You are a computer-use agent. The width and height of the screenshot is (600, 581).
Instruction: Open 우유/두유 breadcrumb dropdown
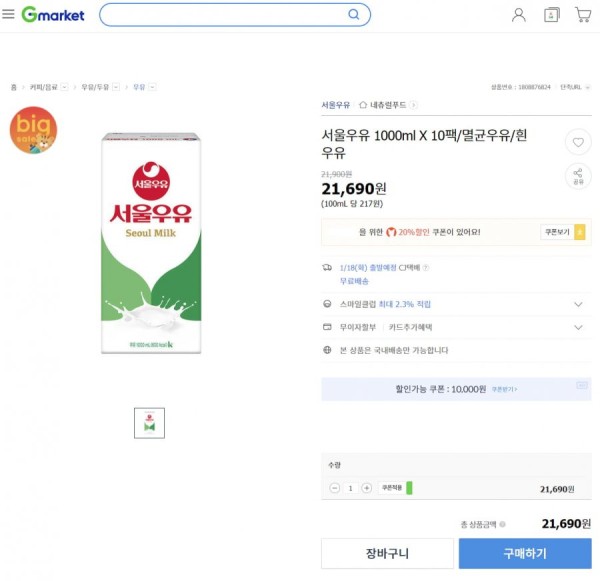point(116,87)
